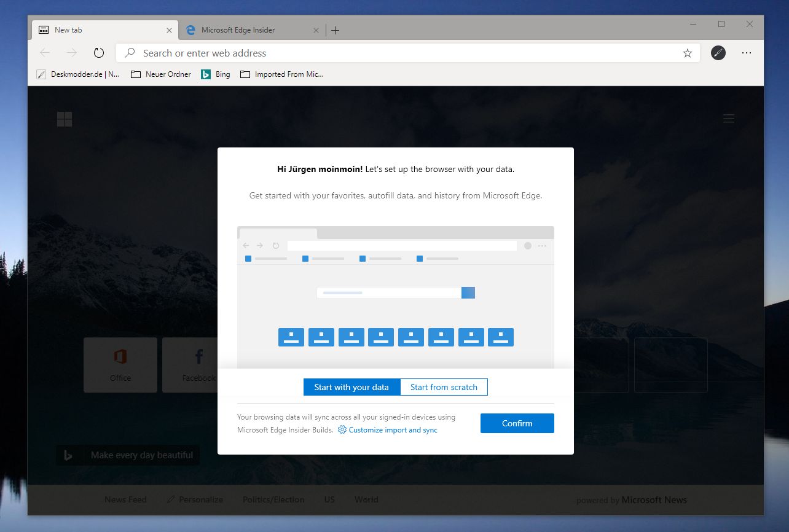
Task: Click the Personalize pencil option
Action: click(195, 500)
